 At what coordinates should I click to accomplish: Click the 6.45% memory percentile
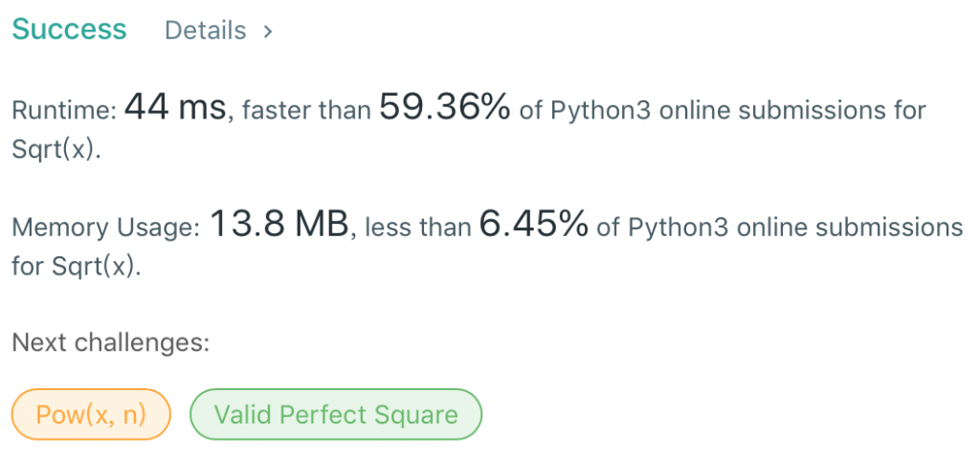(532, 226)
